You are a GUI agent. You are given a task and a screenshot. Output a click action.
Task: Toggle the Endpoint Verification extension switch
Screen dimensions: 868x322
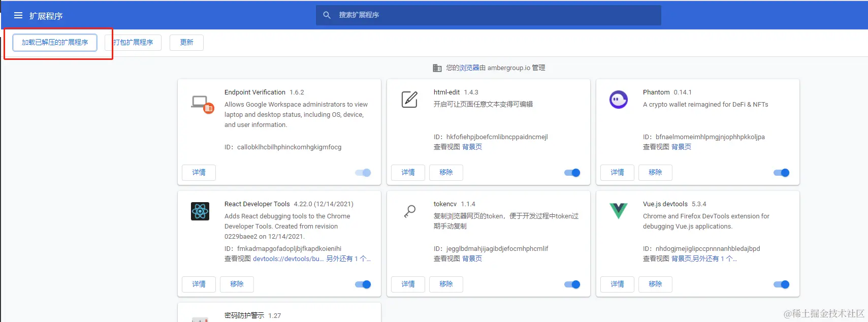[x=363, y=173]
